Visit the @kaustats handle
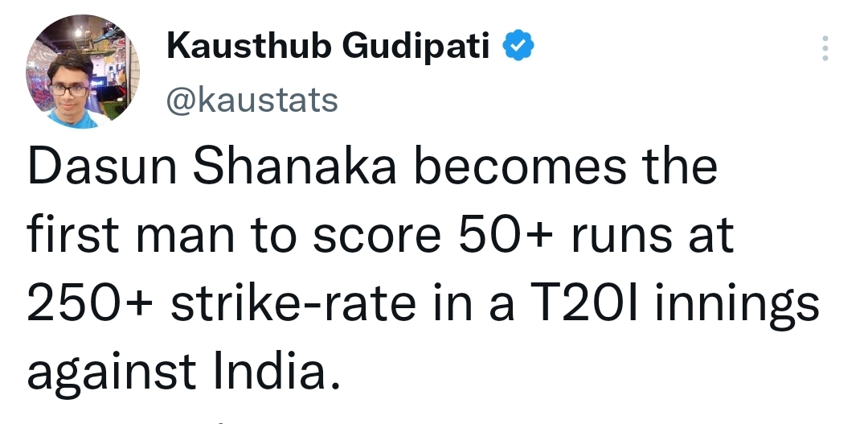Viewport: 868px width, 424px height. click(252, 101)
